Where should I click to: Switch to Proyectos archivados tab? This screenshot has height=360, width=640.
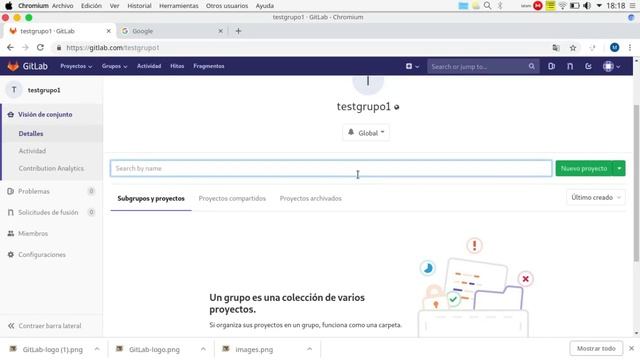(x=311, y=198)
